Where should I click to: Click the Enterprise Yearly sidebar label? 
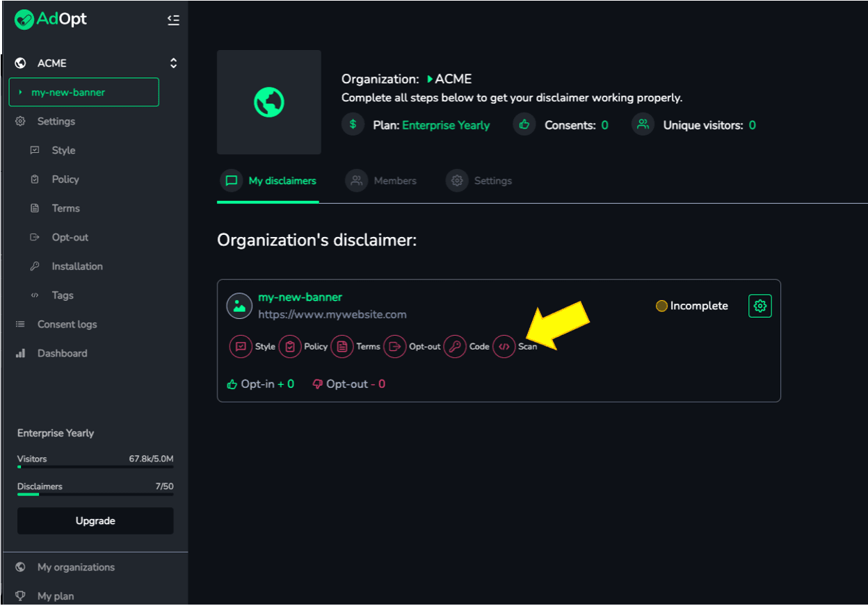click(56, 433)
